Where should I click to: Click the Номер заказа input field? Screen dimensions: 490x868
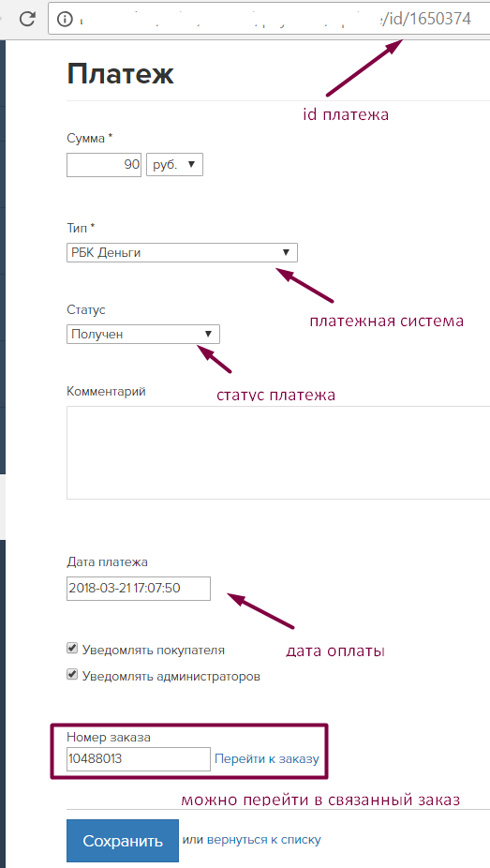pos(139,759)
